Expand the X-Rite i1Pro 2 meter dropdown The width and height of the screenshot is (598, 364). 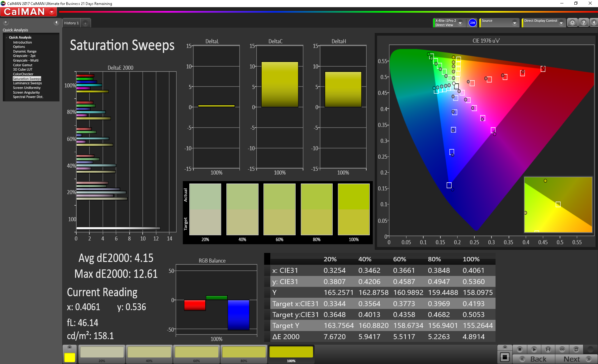(x=460, y=23)
